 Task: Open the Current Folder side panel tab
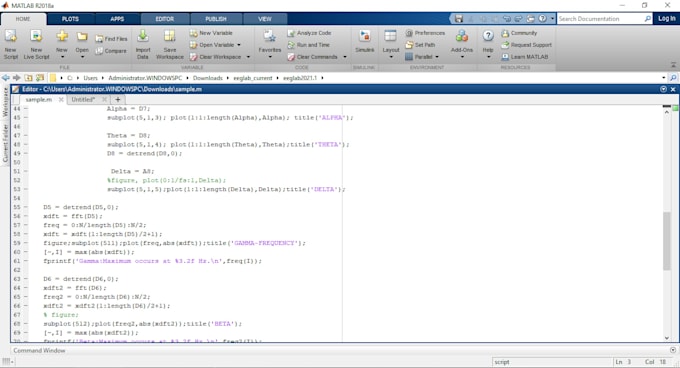pos(5,143)
